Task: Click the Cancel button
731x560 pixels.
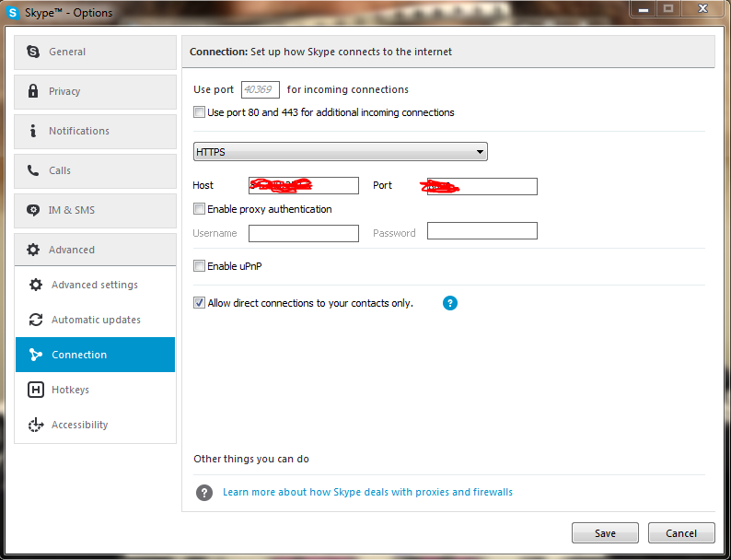Action: pyautogui.click(x=681, y=533)
